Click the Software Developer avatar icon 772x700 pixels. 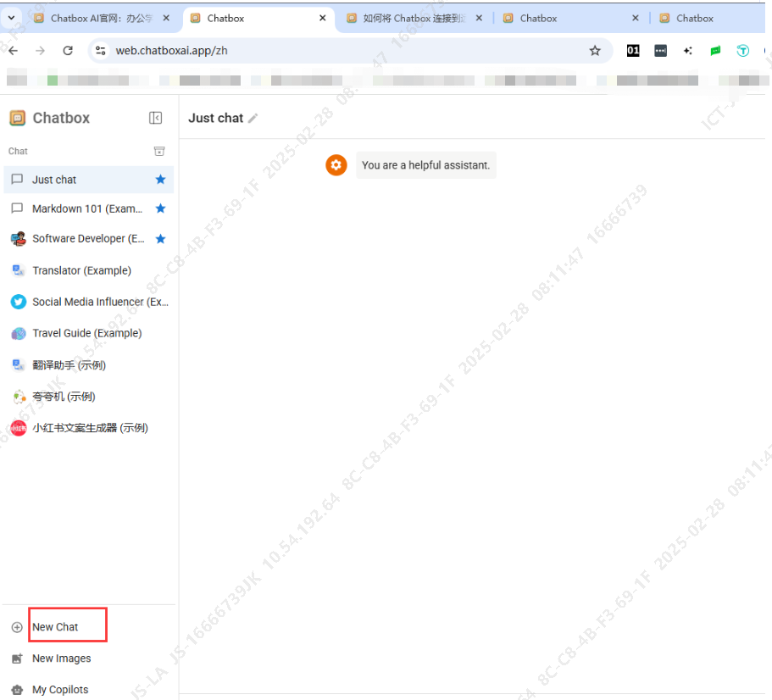(x=18, y=239)
